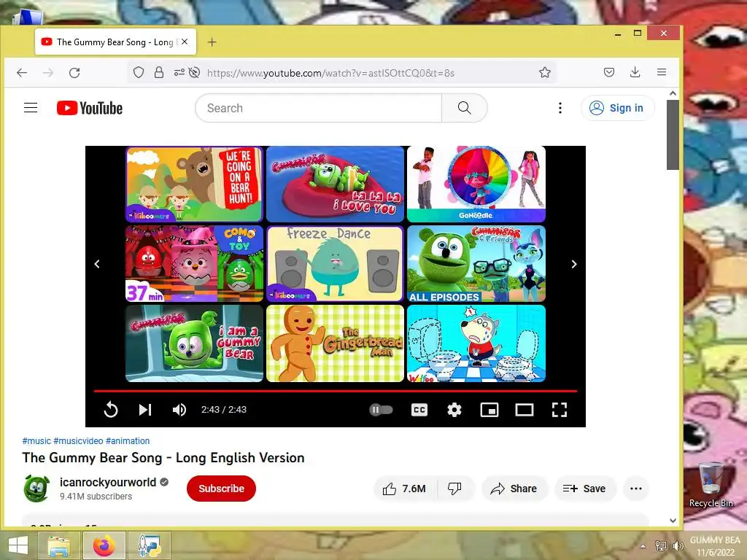Open La La La I Love You thumbnail
This screenshot has height=560, width=747.
335,184
